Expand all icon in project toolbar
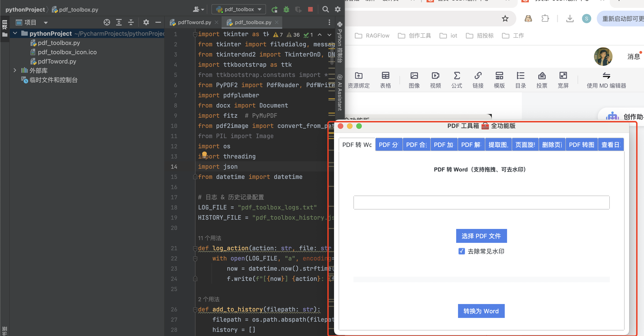This screenshot has width=644, height=336. pyautogui.click(x=119, y=22)
